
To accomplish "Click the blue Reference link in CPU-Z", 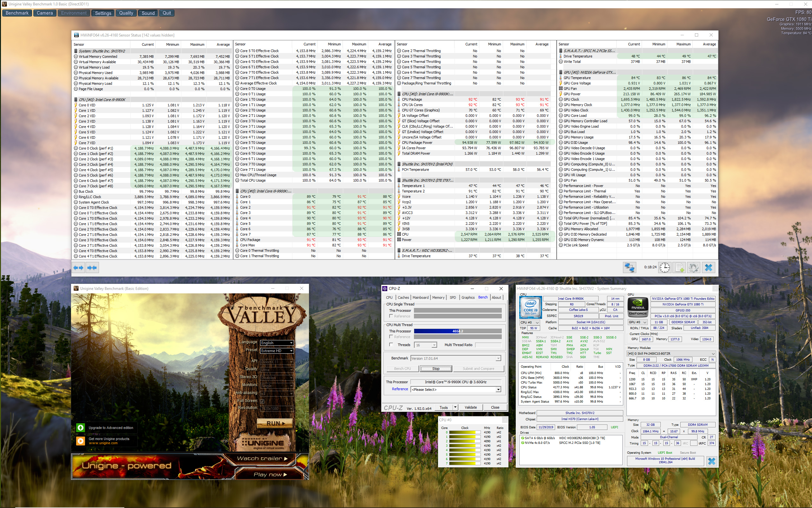I will coord(400,389).
